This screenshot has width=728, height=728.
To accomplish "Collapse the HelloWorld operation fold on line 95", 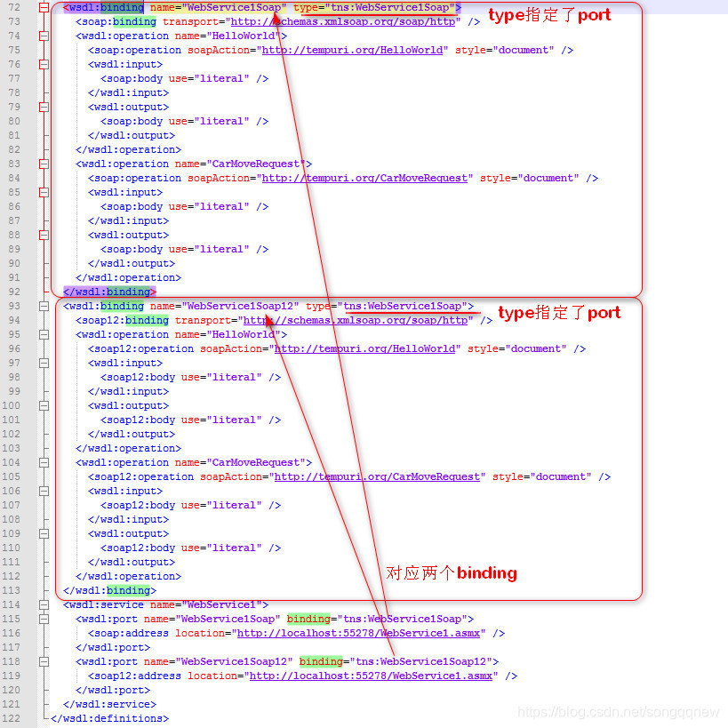I will 44,334.
